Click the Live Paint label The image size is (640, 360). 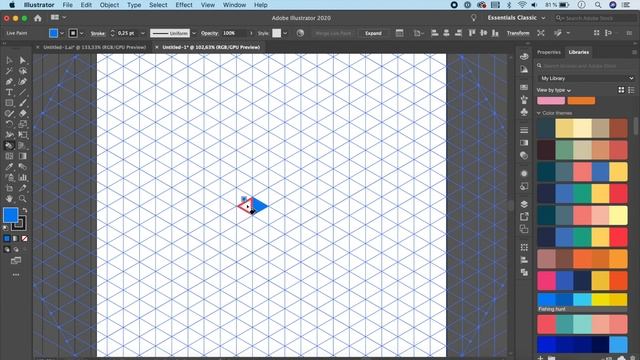click(x=17, y=33)
